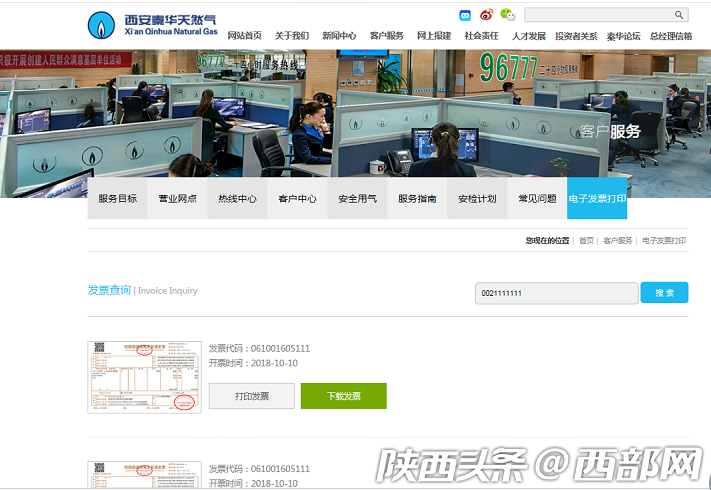This screenshot has width=711, height=490.
Task: Click the Xi'an Qinhua Natural Gas logo
Action: (152, 25)
